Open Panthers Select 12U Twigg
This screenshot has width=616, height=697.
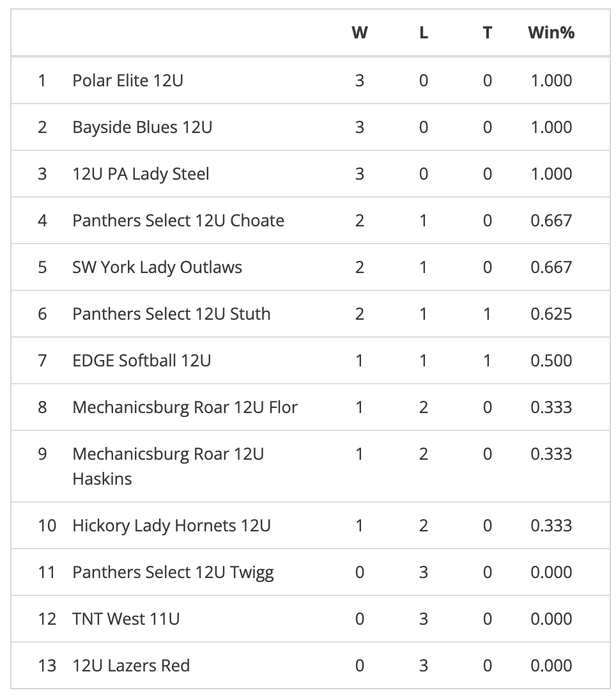[x=173, y=572]
